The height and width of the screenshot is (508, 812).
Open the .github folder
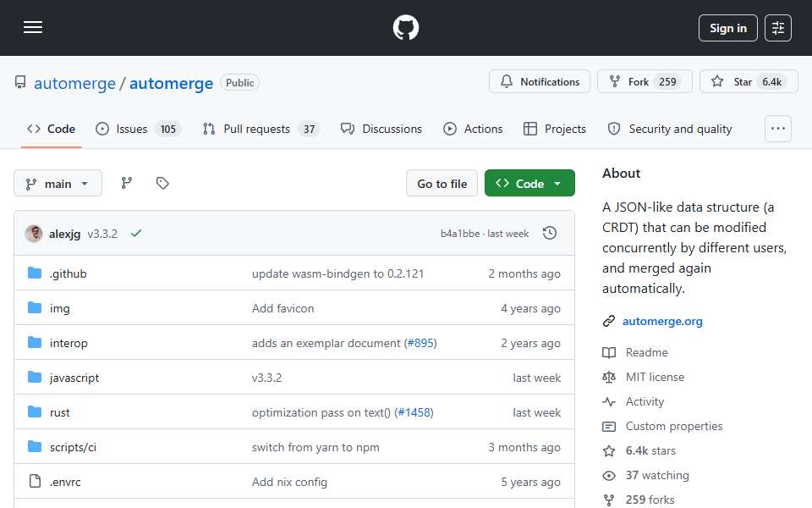[x=68, y=273]
